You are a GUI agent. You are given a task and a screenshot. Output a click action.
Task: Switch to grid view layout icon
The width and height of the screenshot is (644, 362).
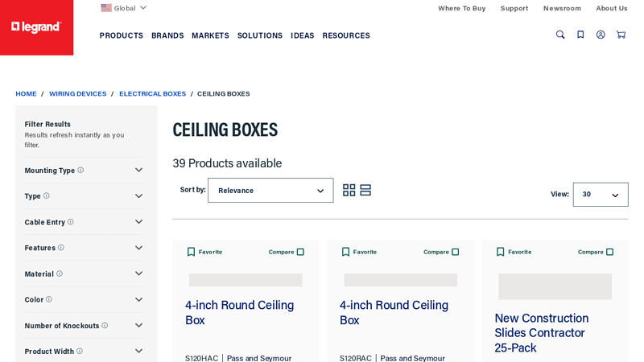coord(349,190)
